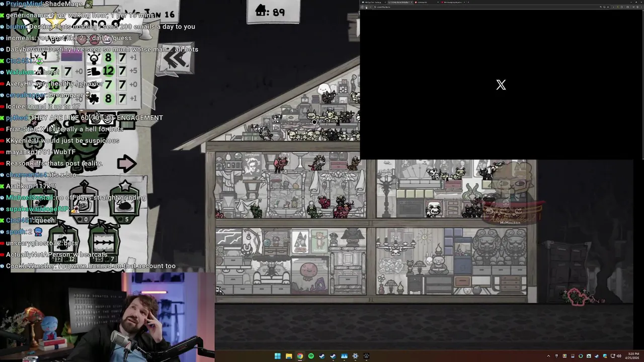Select the bottom-left room with the pink blob
This screenshot has height=362, width=644.
[x=291, y=261]
